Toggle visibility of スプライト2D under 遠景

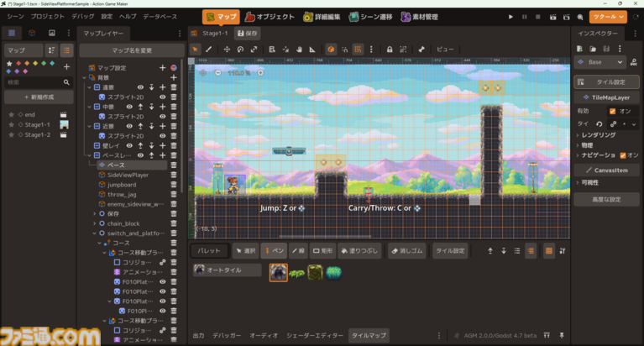[163, 97]
